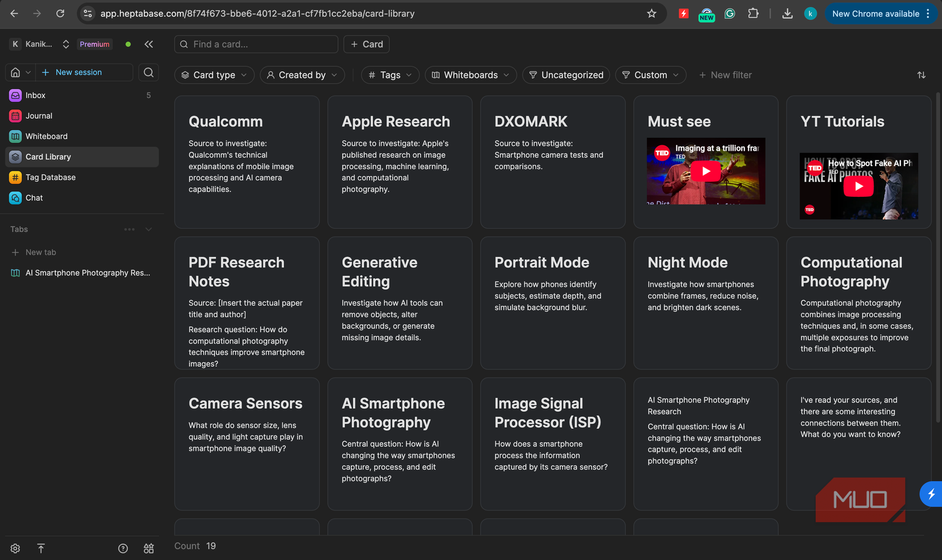Image resolution: width=942 pixels, height=560 pixels.
Task: Open Chat from the sidebar
Action: pyautogui.click(x=82, y=198)
